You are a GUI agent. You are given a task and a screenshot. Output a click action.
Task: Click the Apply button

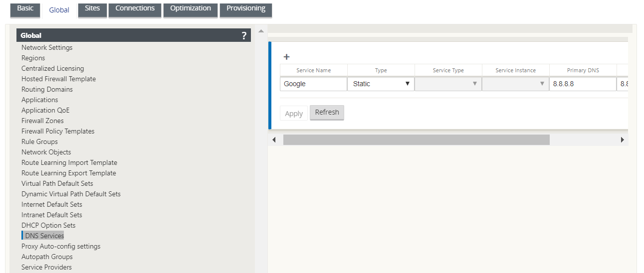[294, 114]
